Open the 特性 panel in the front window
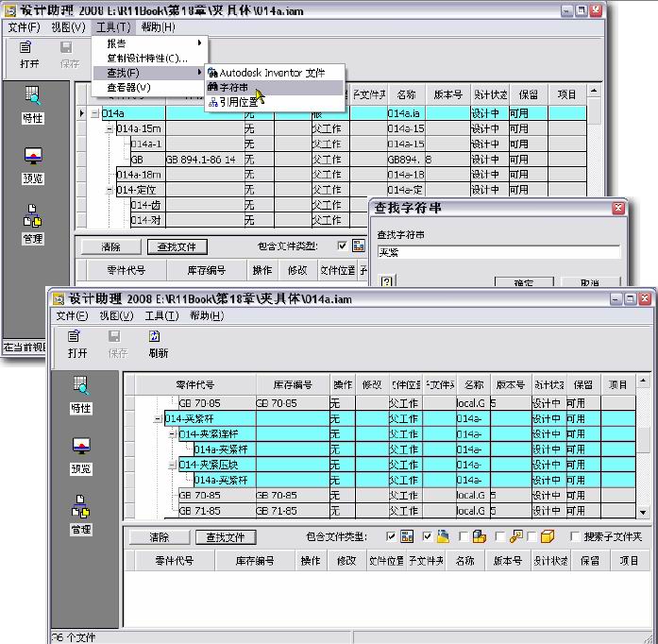 click(80, 386)
